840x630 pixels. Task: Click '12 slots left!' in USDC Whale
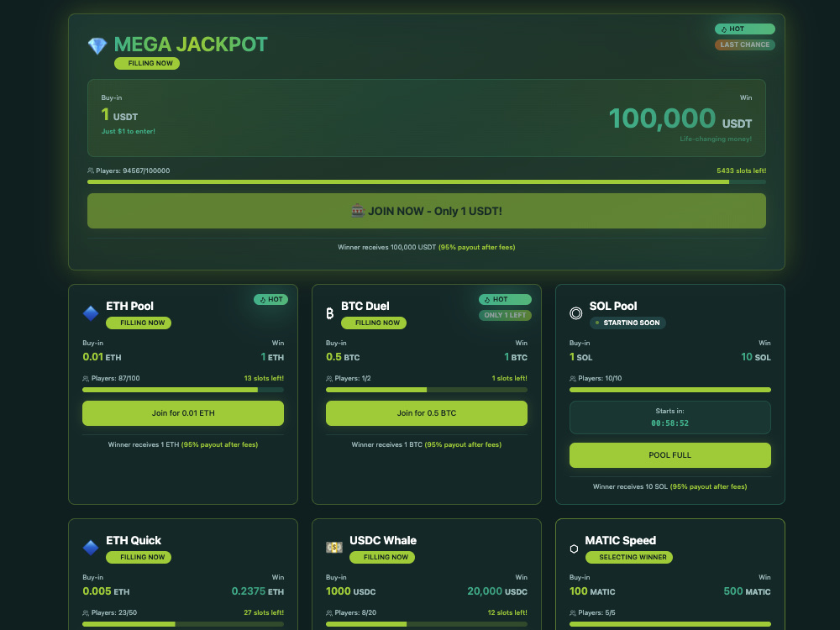click(x=507, y=612)
